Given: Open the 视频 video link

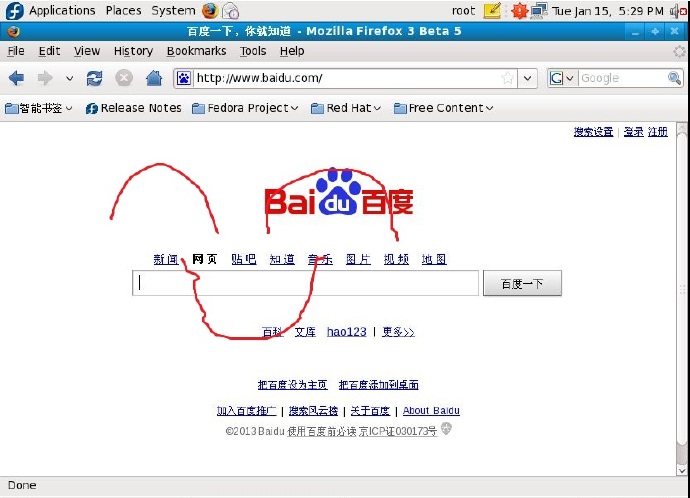Looking at the screenshot, I should coord(396,259).
